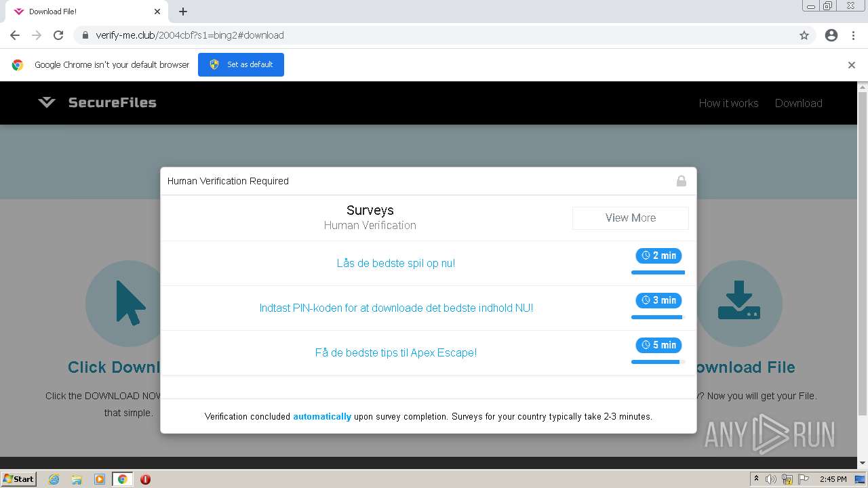The image size is (868, 488).
Task: Open Chrome's three-dot menu
Action: (x=853, y=35)
